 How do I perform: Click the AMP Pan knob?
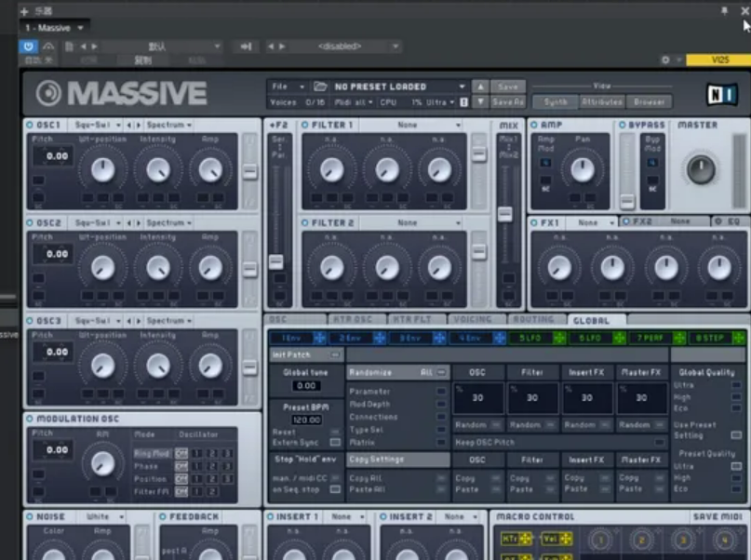(x=583, y=169)
